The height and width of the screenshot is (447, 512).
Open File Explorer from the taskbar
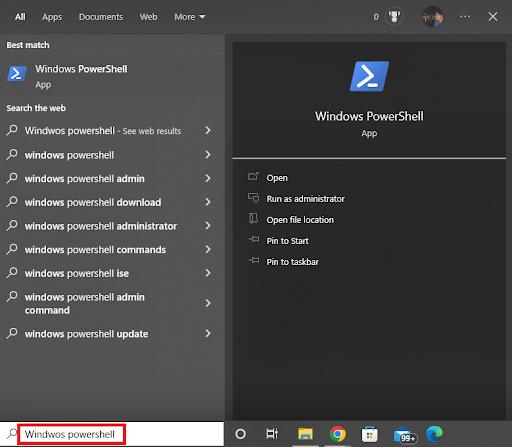pyautogui.click(x=305, y=434)
